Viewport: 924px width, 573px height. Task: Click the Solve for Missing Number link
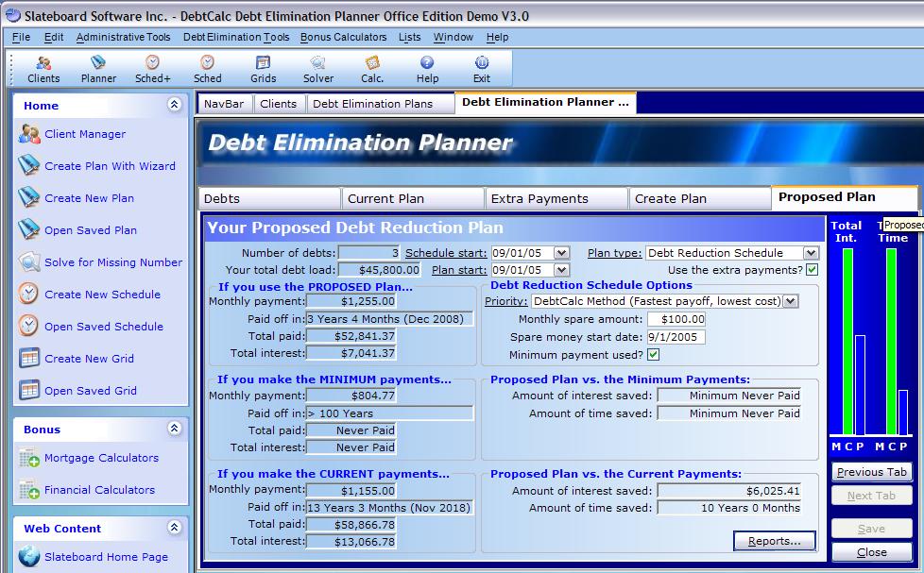tap(113, 262)
